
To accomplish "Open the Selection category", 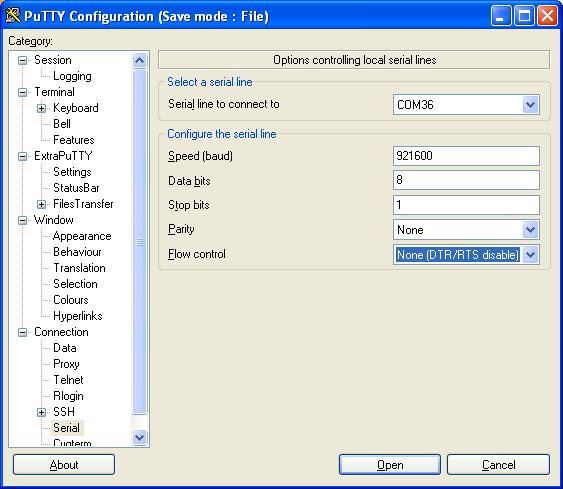I will (75, 284).
